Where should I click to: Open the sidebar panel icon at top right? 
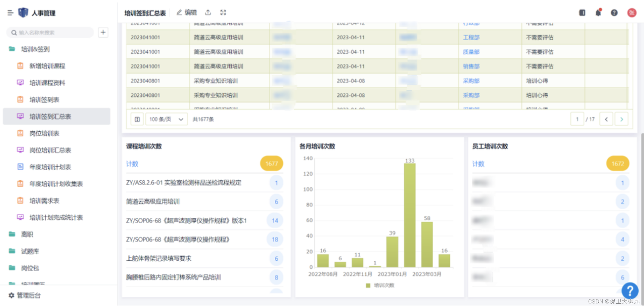tap(582, 13)
